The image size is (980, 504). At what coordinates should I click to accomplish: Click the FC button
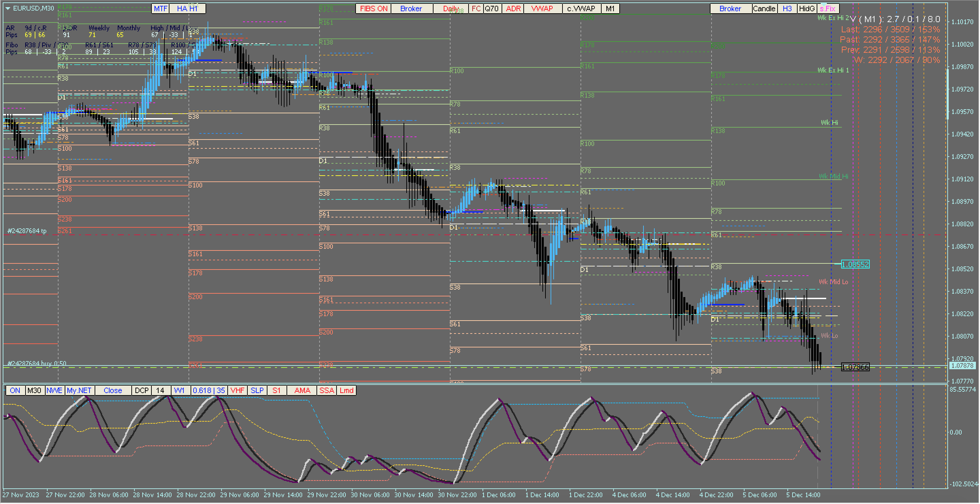pos(476,9)
